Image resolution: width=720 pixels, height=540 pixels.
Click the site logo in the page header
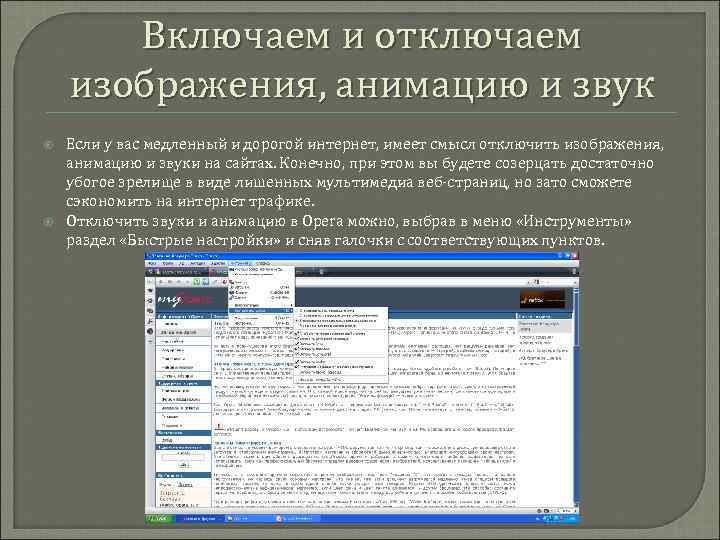[x=185, y=300]
